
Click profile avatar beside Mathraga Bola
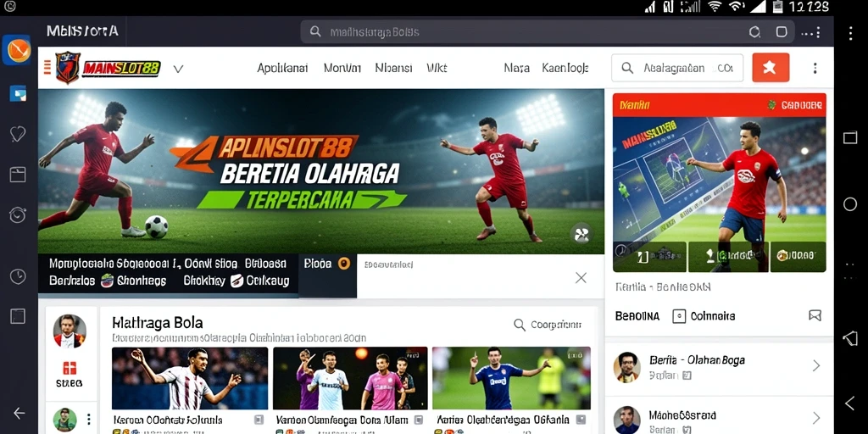click(x=70, y=331)
